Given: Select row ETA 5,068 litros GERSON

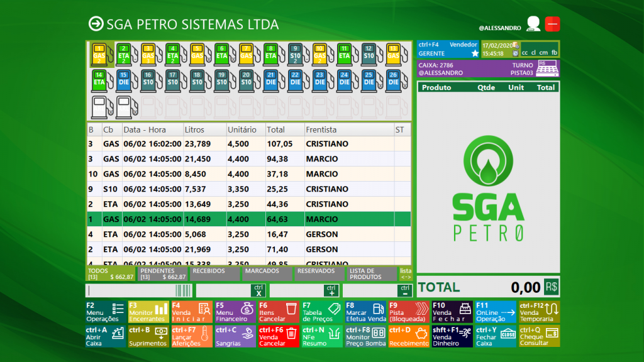Looking at the screenshot, I should tap(249, 234).
